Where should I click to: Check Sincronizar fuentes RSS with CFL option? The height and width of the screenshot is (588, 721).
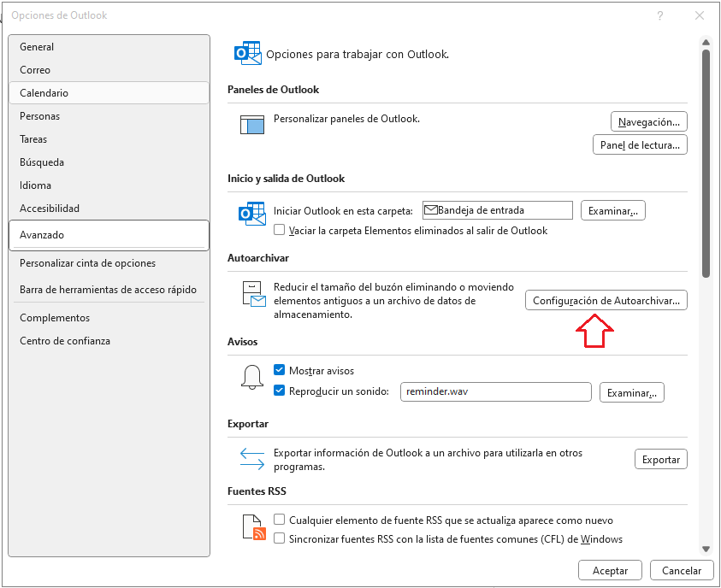click(x=280, y=539)
